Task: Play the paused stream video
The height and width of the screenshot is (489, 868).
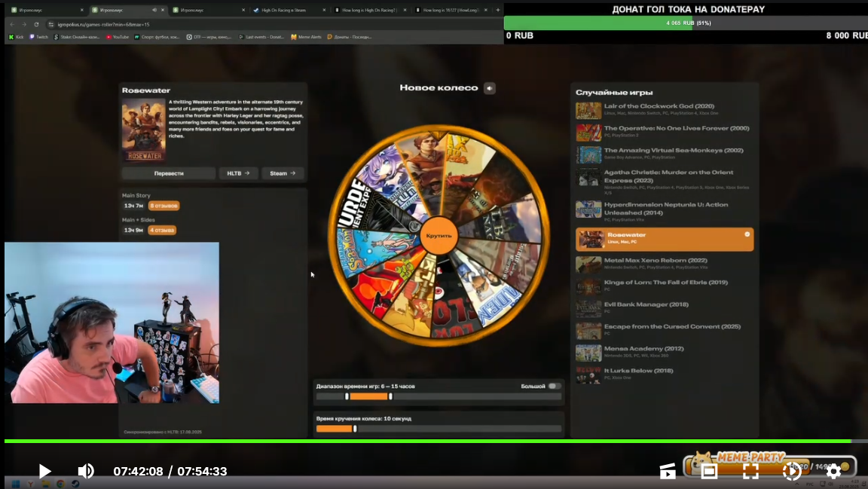Action: click(45, 471)
